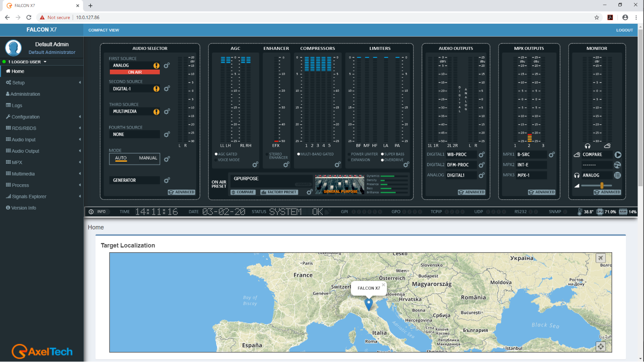
Task: Open Mode AUTO/MANUAL settings gear
Action: click(x=167, y=159)
